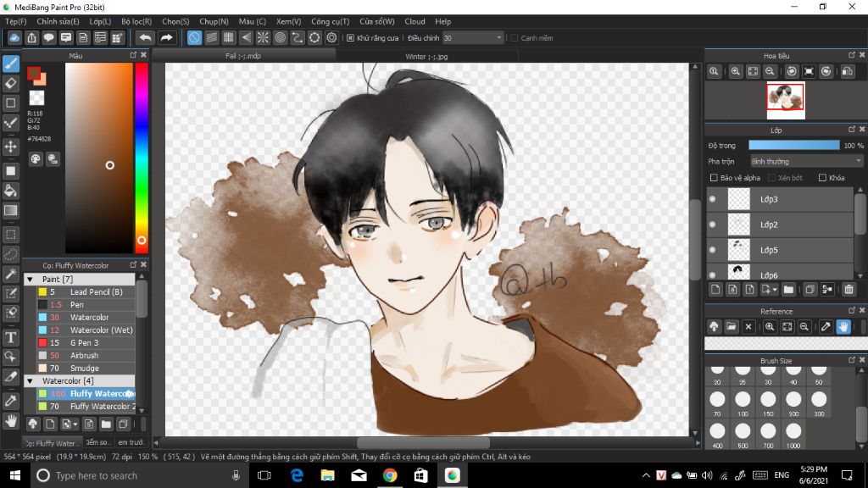Select the Move tool

[10, 147]
